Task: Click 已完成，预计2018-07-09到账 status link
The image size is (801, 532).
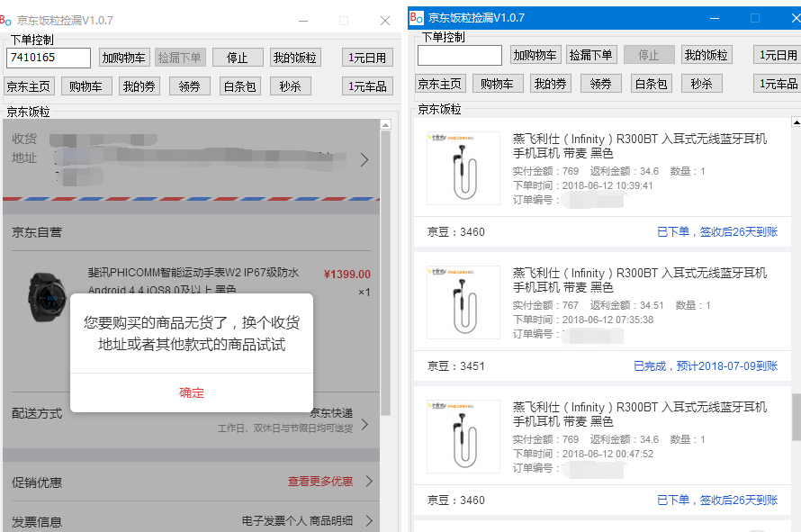Action: tap(706, 365)
